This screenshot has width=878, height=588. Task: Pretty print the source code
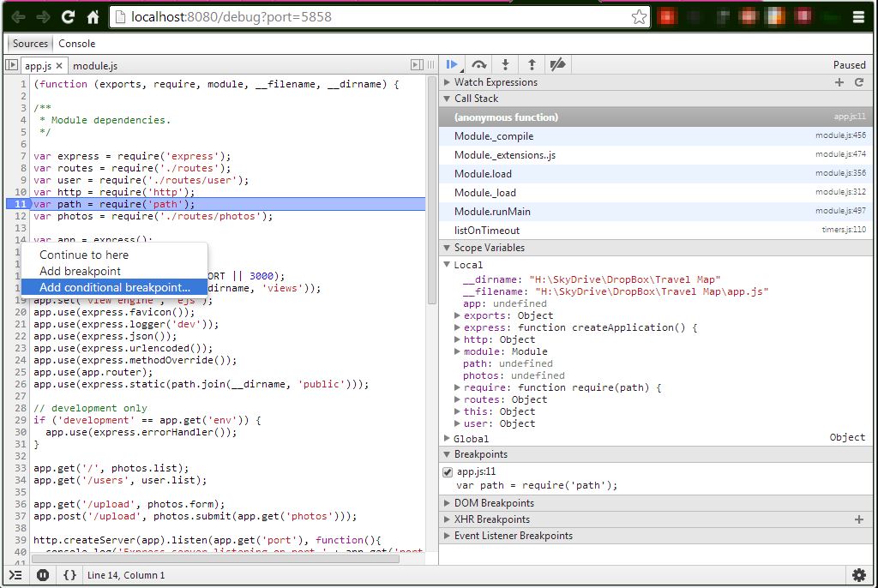click(70, 575)
